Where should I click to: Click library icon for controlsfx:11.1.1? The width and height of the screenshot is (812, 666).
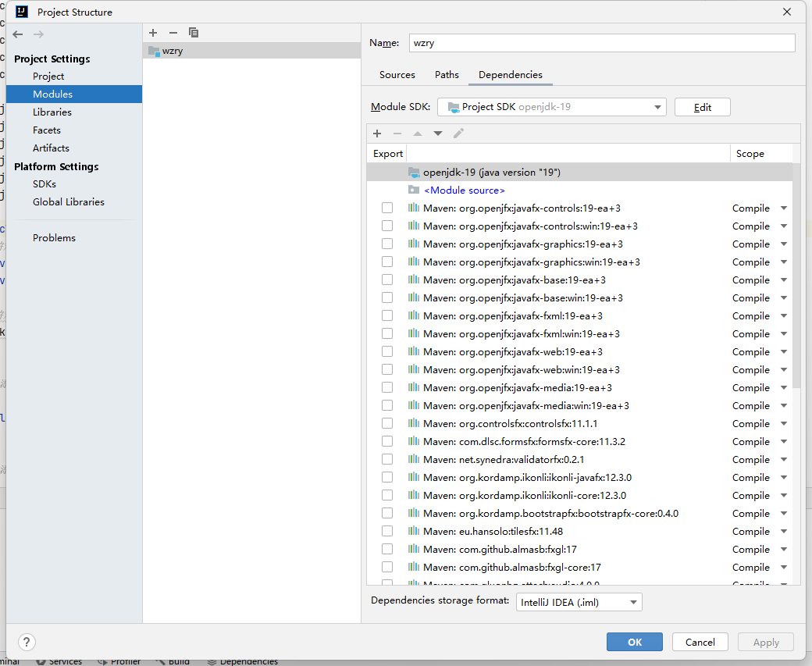413,424
